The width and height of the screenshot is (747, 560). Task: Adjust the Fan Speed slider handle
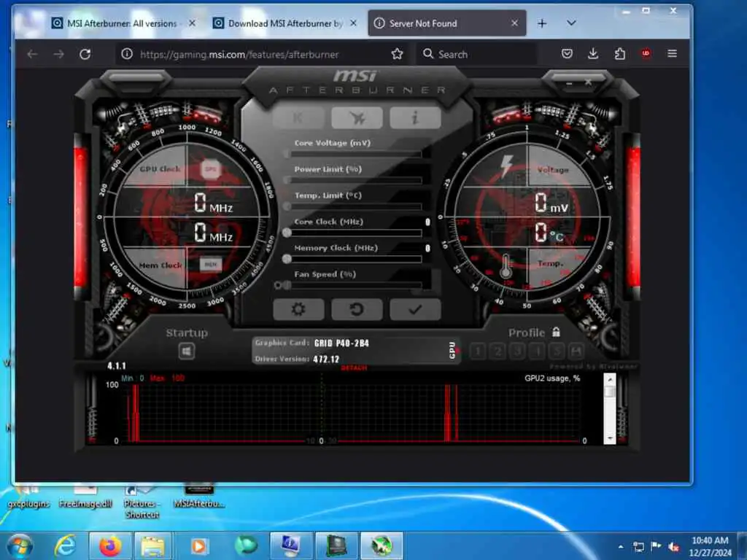pos(287,285)
